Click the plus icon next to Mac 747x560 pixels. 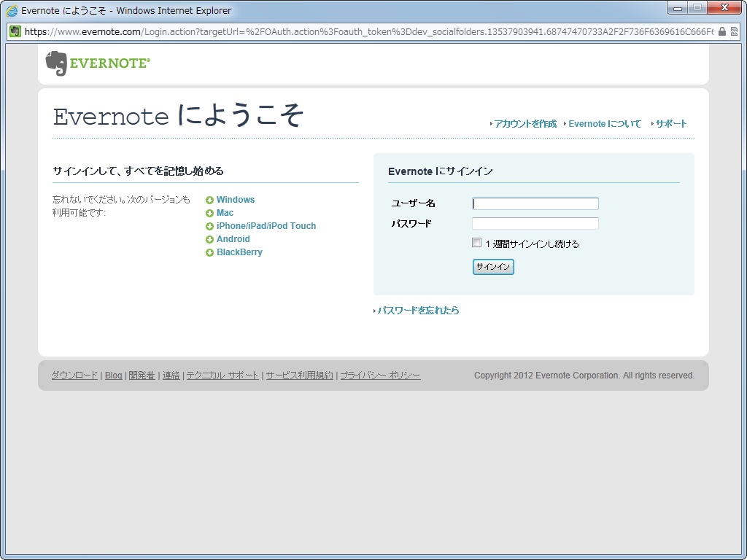tap(209, 212)
